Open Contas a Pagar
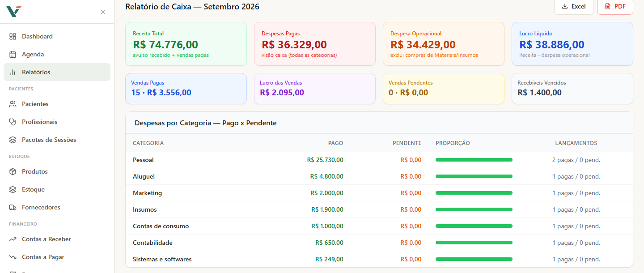This screenshot has width=644, height=273. pyautogui.click(x=57, y=257)
